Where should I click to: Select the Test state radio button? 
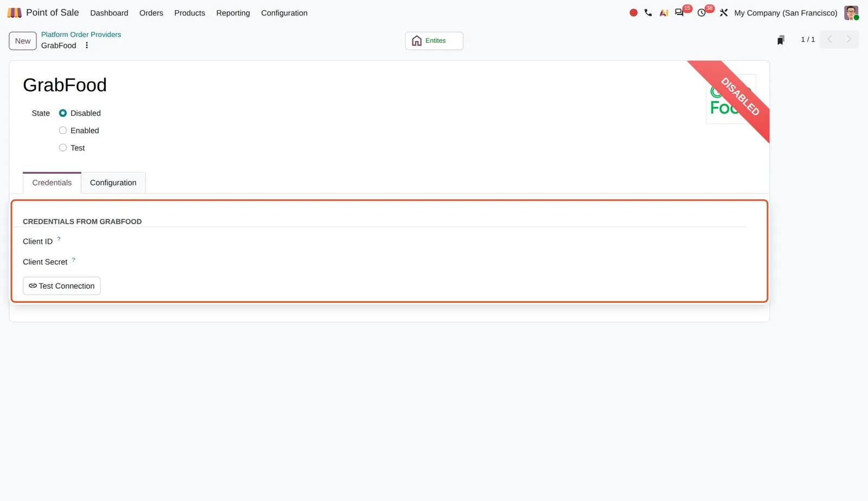63,148
